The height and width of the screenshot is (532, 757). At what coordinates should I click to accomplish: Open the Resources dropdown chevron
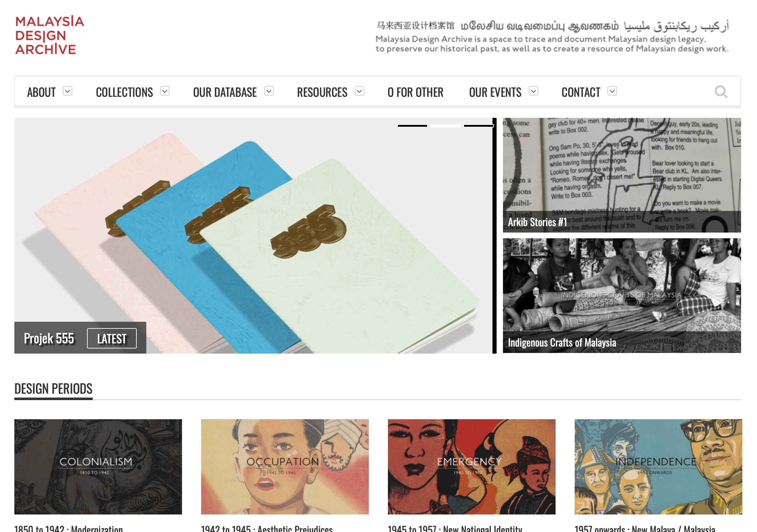pyautogui.click(x=360, y=91)
